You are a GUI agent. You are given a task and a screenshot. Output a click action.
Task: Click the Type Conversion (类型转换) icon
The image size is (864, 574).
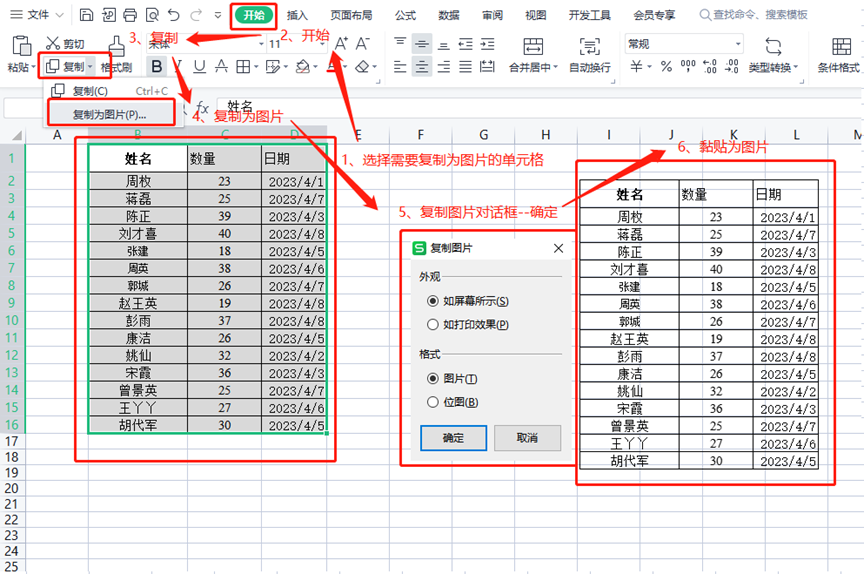(x=773, y=46)
